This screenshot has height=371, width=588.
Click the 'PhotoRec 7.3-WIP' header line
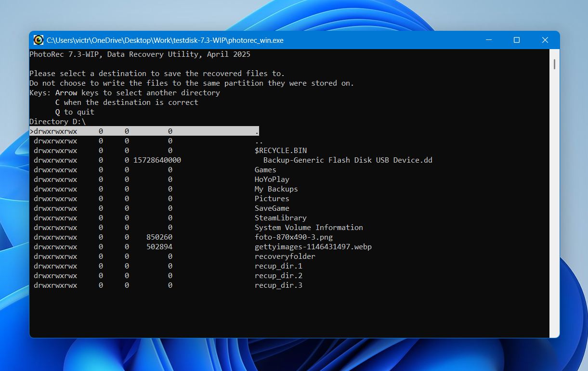[x=140, y=54]
